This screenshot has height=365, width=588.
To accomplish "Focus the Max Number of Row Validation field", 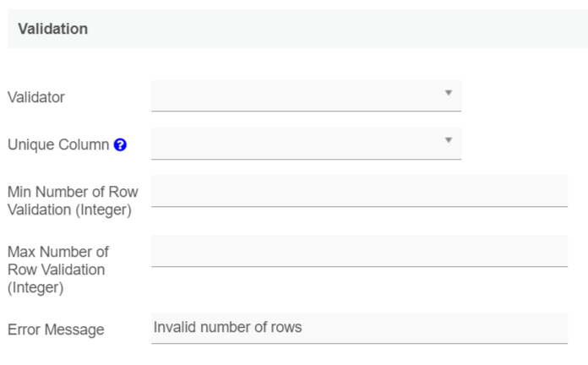I will click(359, 251).
